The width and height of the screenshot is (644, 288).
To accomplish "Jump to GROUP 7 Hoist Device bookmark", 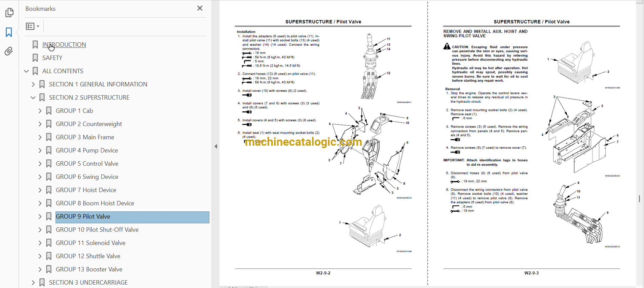I will (x=86, y=190).
